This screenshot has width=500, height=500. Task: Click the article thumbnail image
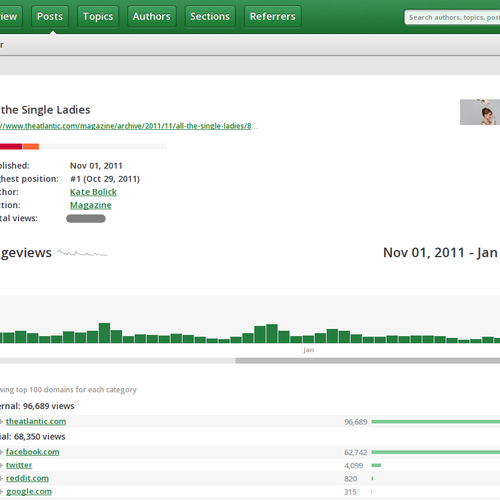coord(480,112)
